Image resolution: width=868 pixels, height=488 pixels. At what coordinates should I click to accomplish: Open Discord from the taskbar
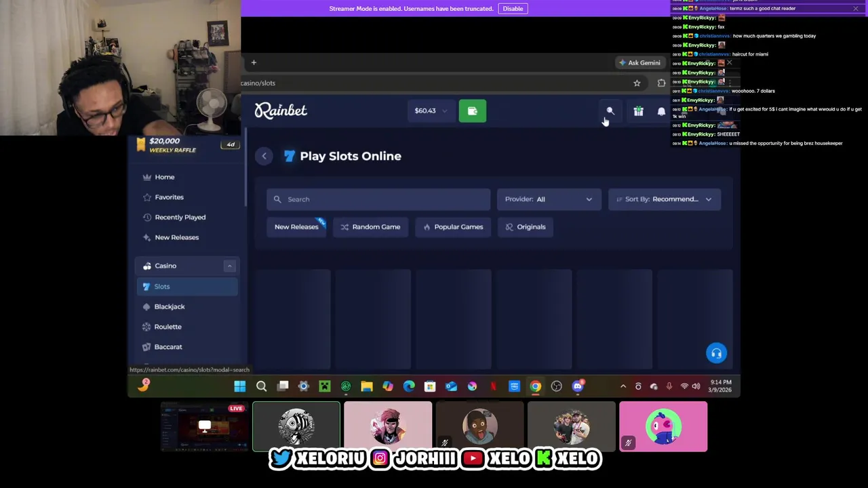coord(578,386)
